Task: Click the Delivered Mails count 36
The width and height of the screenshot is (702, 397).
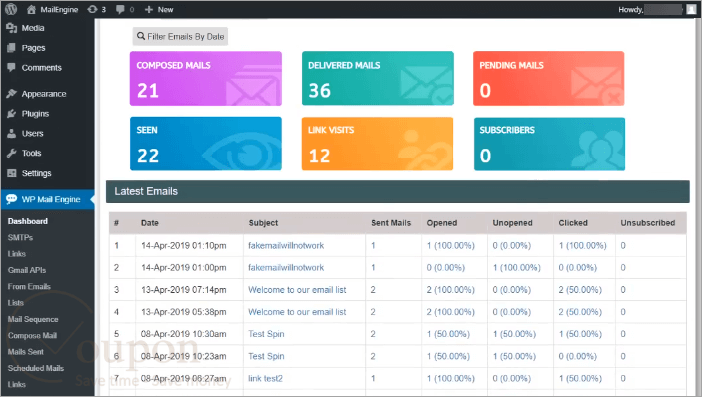Action: [x=320, y=91]
